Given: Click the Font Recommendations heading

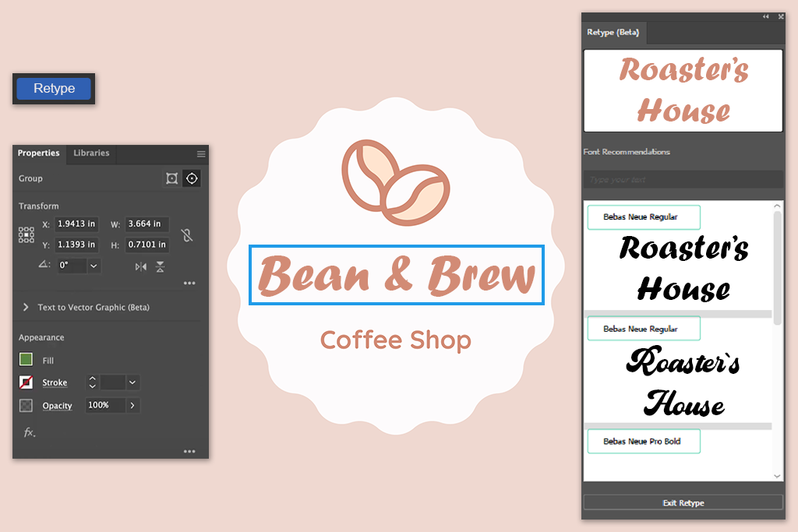Looking at the screenshot, I should tap(627, 152).
